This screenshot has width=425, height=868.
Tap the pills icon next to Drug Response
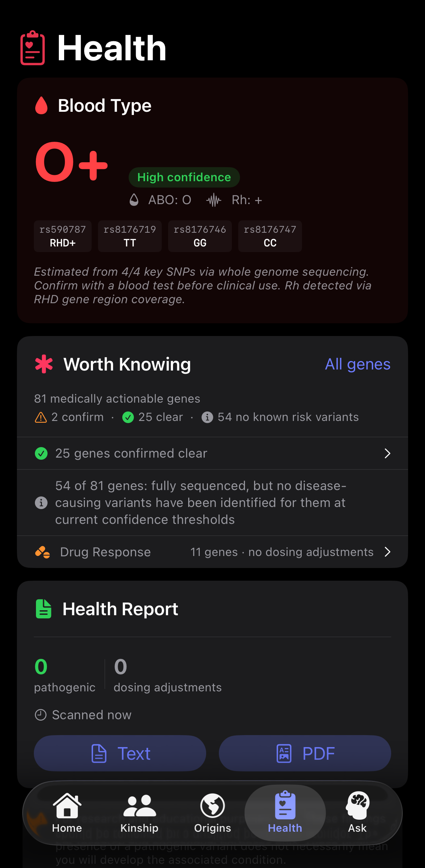tap(43, 552)
